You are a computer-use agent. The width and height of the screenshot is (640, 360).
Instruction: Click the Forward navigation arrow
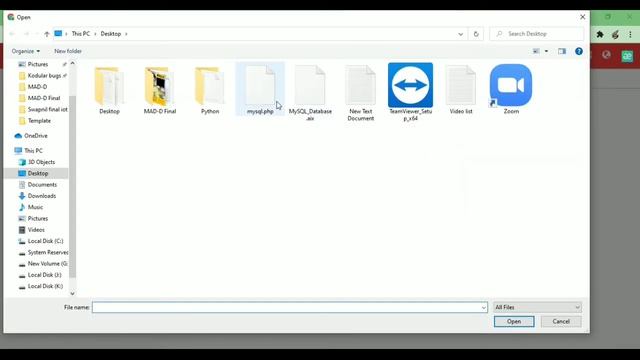[x=26, y=34]
